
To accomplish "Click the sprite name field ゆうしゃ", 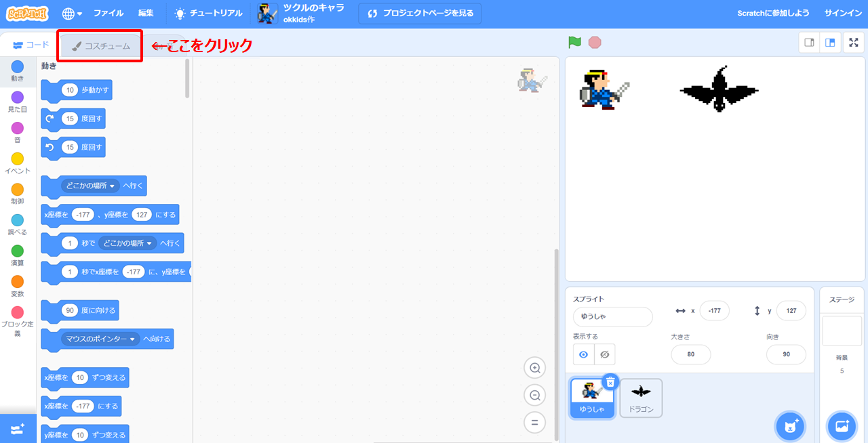I will click(612, 317).
